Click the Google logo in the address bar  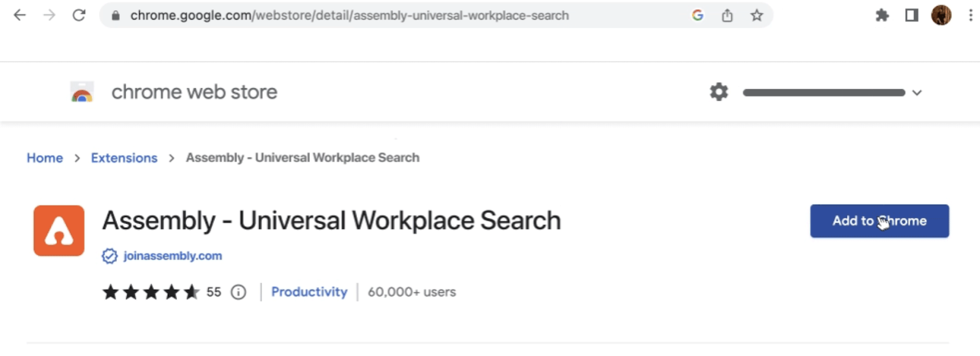click(x=697, y=15)
